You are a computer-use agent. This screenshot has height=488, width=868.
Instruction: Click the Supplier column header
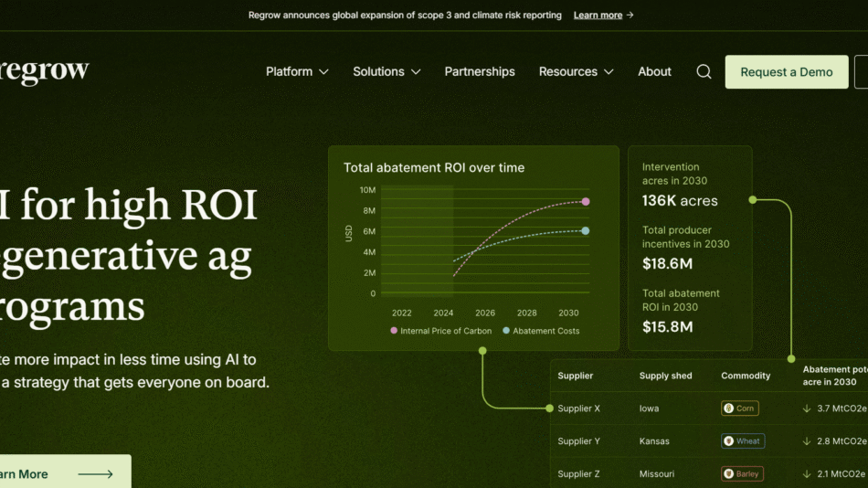click(x=575, y=376)
